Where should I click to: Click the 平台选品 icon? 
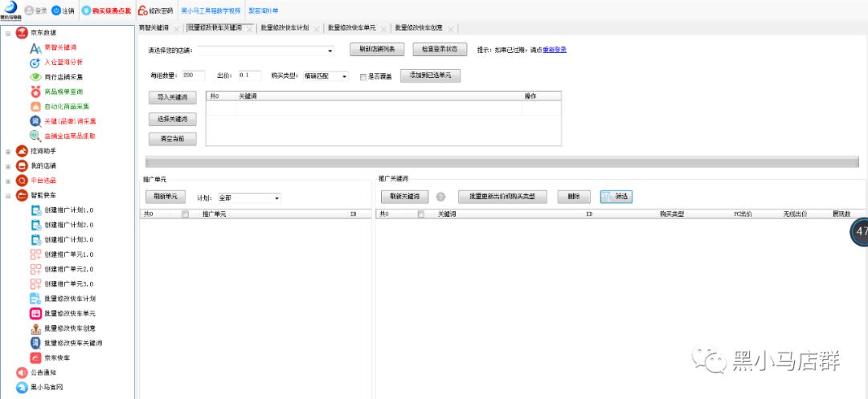(x=22, y=180)
